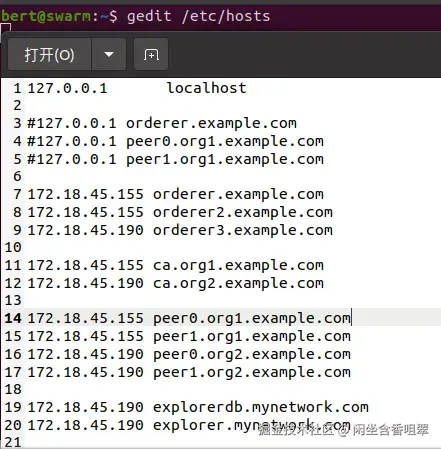Click the commented orderer.example.com line
This screenshot has height=449, width=441.
162,124
